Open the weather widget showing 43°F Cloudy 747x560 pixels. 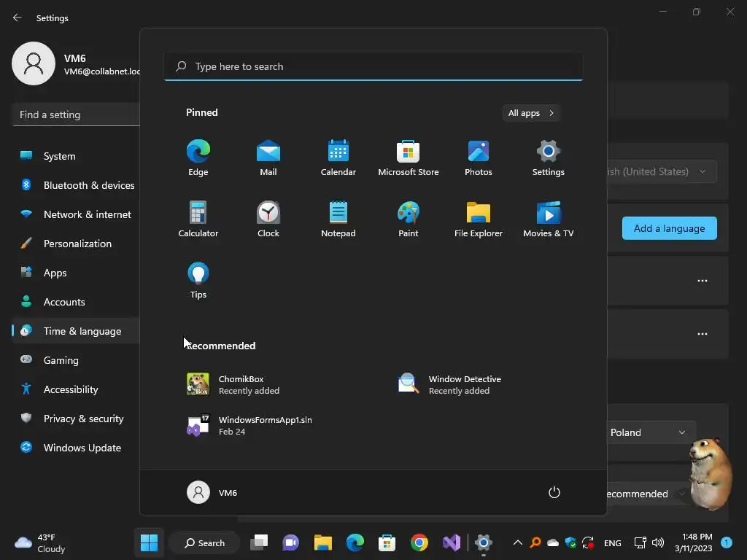pos(40,542)
